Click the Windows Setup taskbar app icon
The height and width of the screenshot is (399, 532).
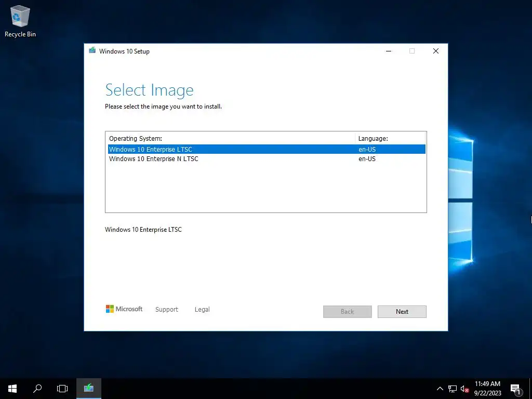pos(88,389)
